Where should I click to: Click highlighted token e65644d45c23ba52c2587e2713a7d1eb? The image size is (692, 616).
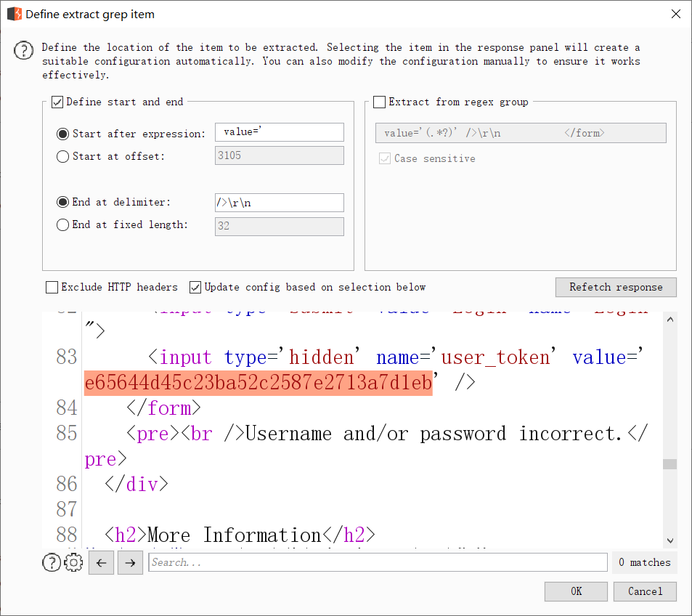click(x=259, y=382)
